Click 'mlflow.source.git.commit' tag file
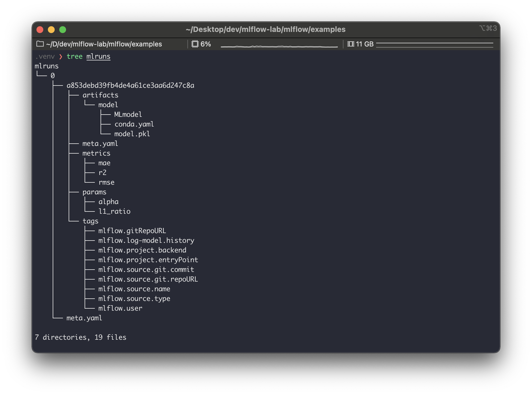532x395 pixels. point(146,270)
